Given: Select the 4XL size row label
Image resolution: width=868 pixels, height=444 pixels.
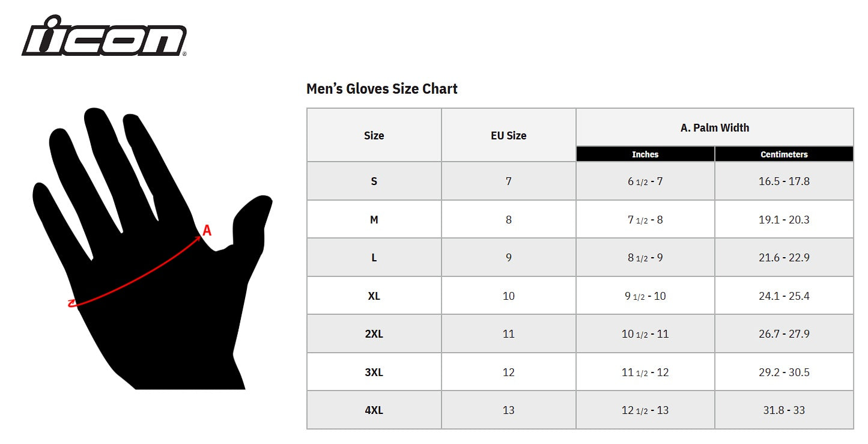Looking at the screenshot, I should pos(374,410).
